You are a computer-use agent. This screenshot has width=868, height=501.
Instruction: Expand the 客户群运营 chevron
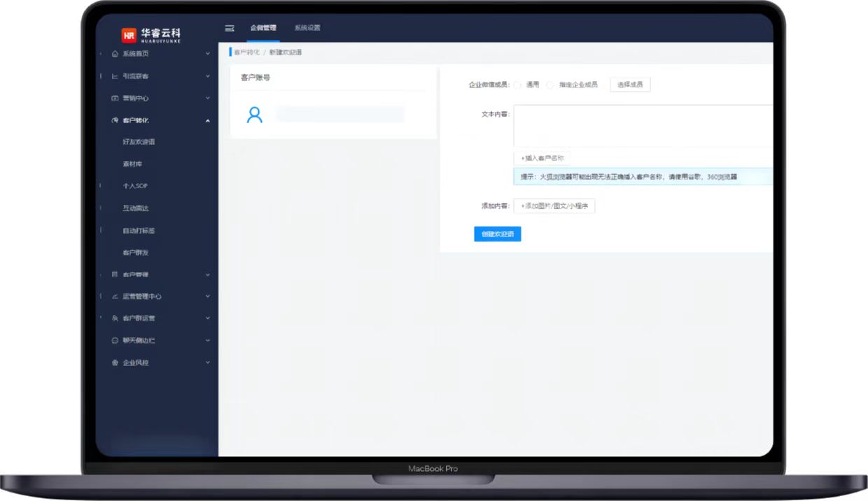pos(208,318)
